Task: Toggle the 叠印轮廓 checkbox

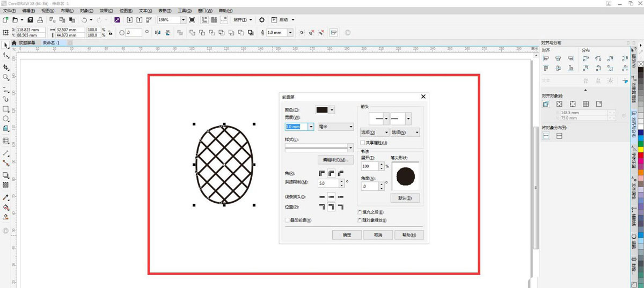Action: pyautogui.click(x=288, y=220)
